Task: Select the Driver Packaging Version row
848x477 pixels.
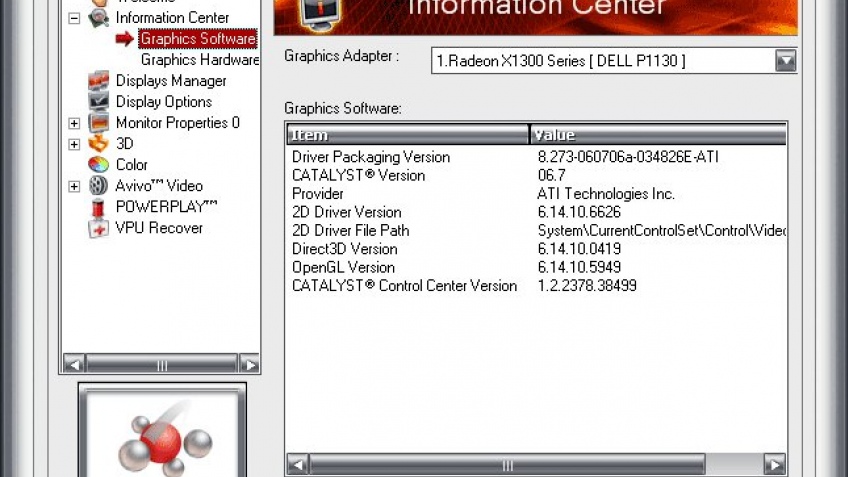Action: click(x=536, y=157)
